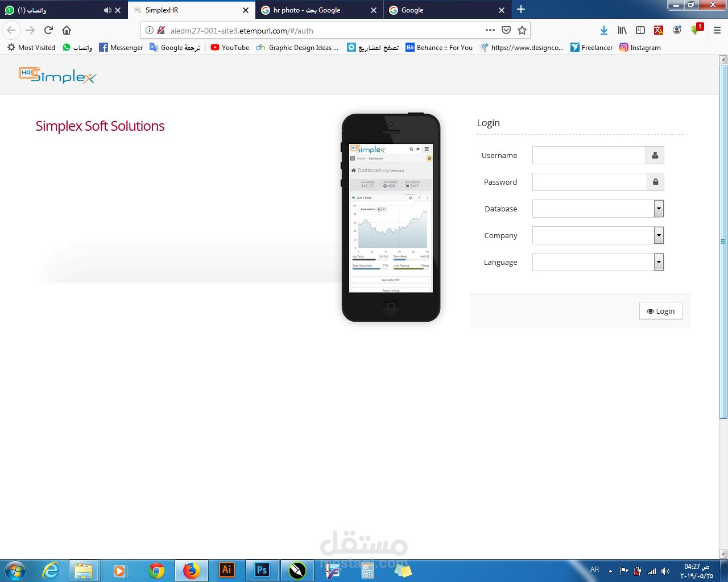Open the Windows Start button
The image size is (728, 582).
click(x=15, y=571)
